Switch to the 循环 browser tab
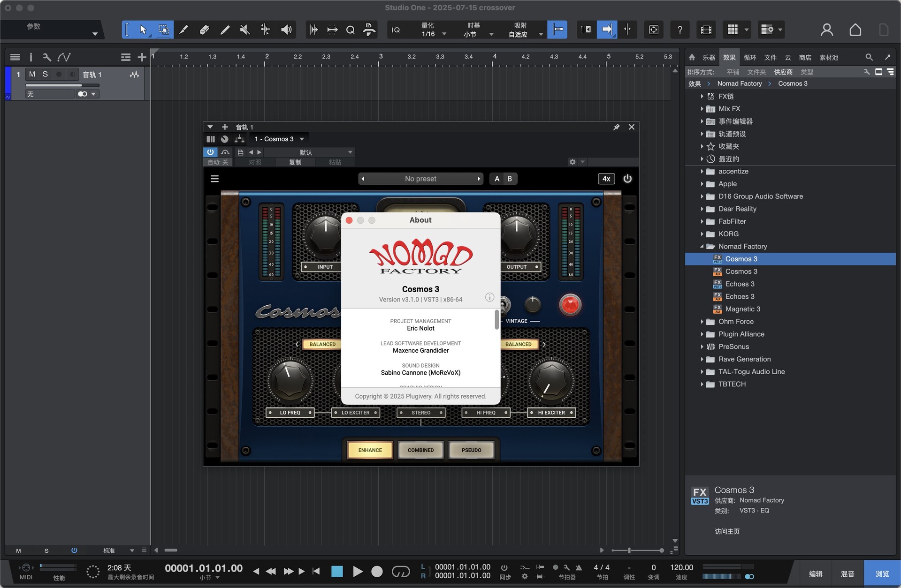This screenshot has width=901, height=588. coord(750,57)
